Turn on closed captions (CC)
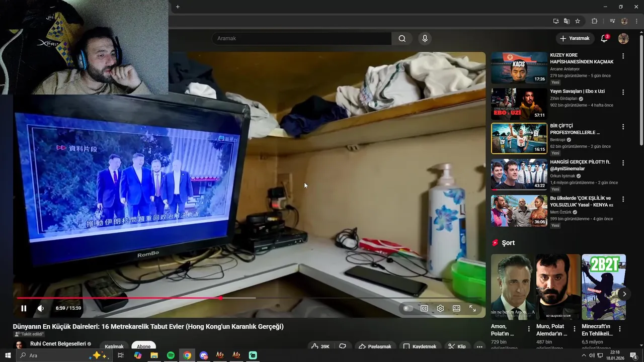Screen dimensions: 644x362 click(x=424, y=308)
